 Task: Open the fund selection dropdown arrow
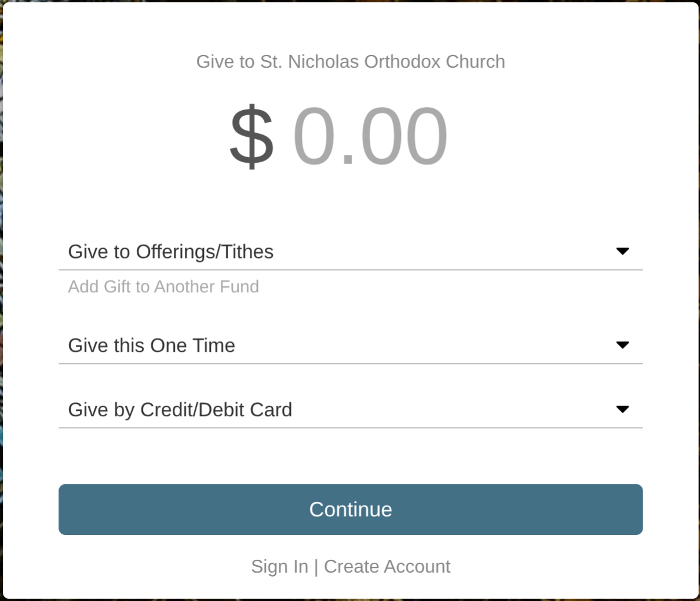point(623,251)
